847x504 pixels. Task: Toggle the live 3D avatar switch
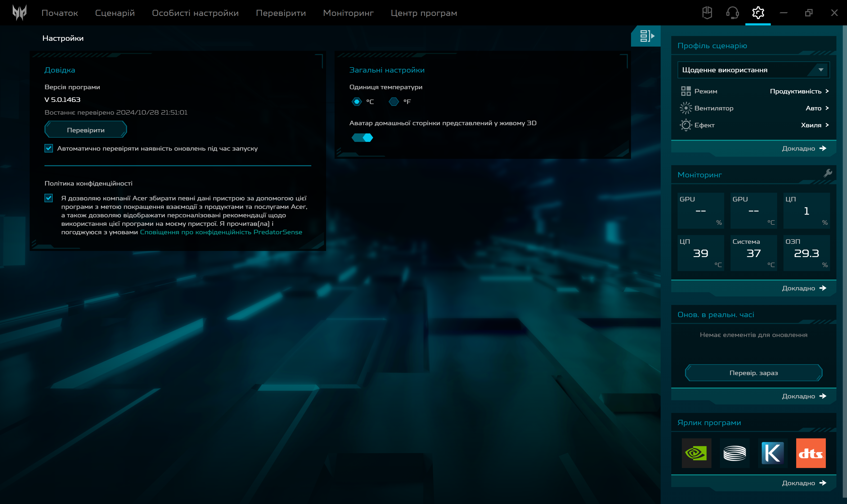click(362, 138)
